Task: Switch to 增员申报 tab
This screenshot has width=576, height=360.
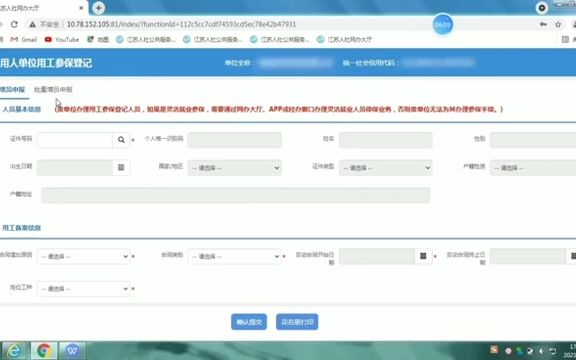Action: (12, 90)
